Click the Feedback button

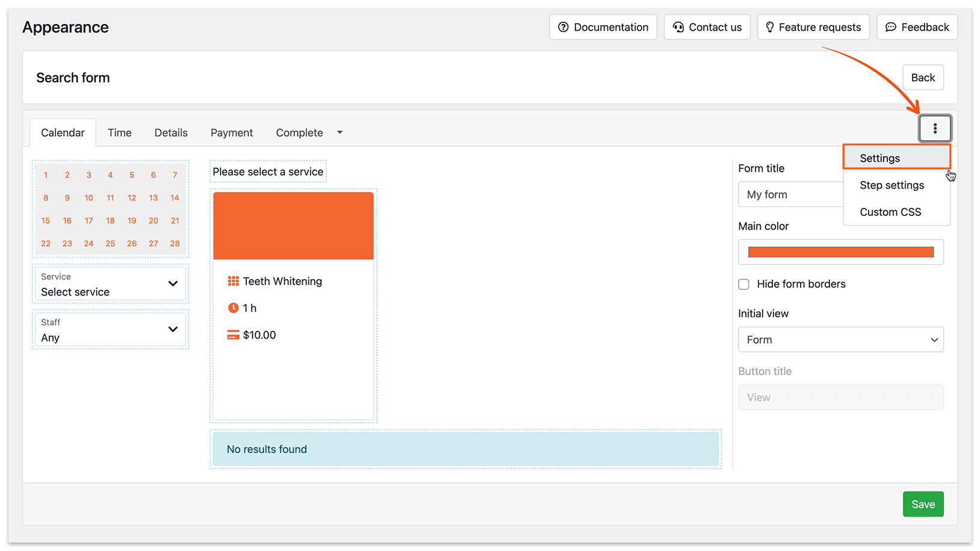[917, 27]
